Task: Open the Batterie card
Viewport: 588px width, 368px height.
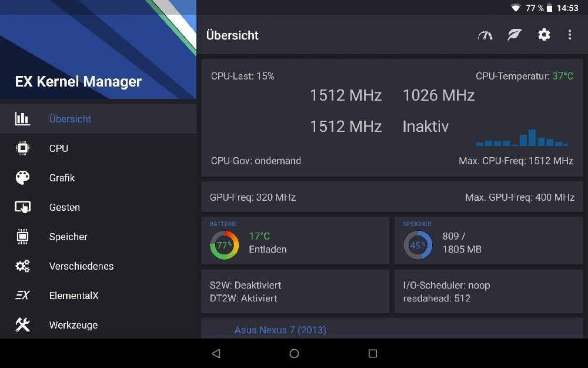Action: pyautogui.click(x=295, y=240)
